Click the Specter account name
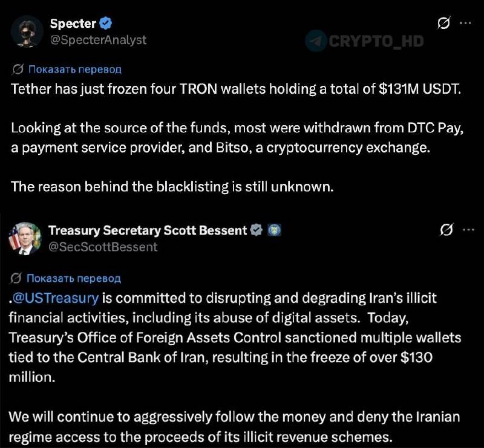This screenshot has width=484, height=448. point(73,24)
